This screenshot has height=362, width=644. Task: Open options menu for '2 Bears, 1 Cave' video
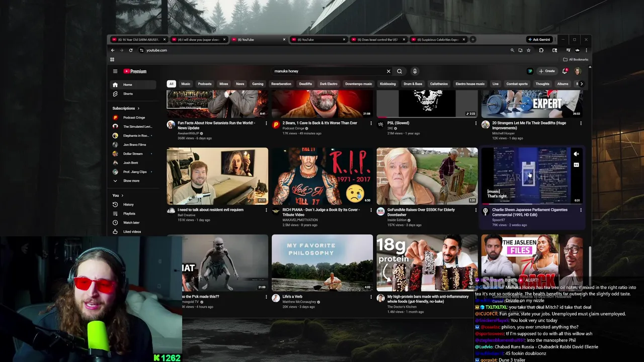coord(371,123)
